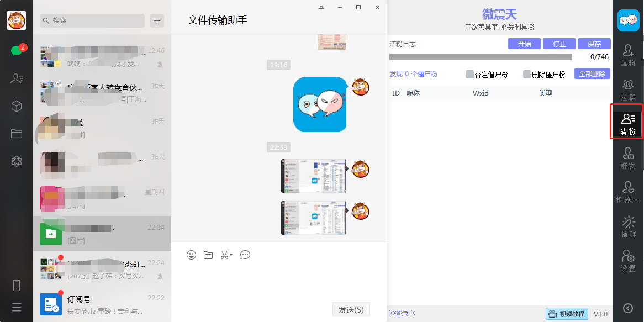The image size is (644, 322).
Task: Open the 视频教程 video tutorial button
Action: [x=567, y=314]
